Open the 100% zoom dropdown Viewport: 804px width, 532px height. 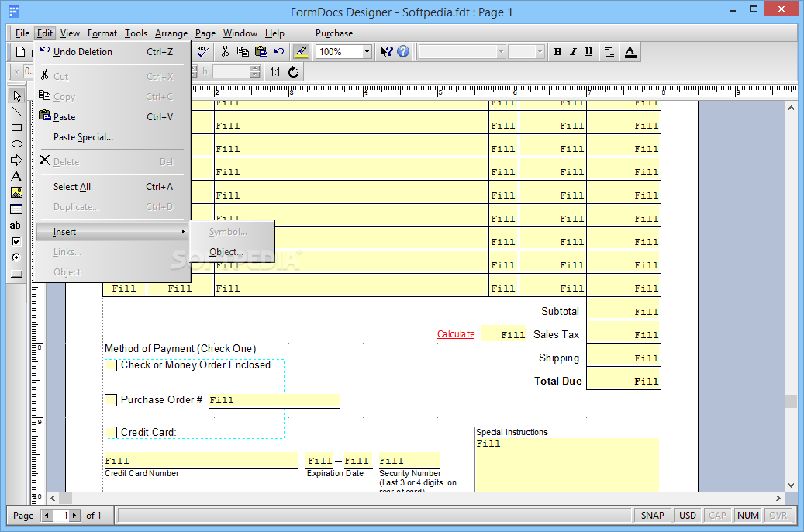click(367, 51)
